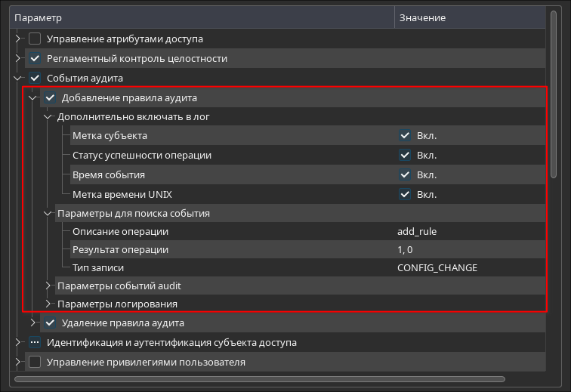Disable Время события Вкл. checkbox
Image resolution: width=571 pixels, height=392 pixels.
pos(405,175)
